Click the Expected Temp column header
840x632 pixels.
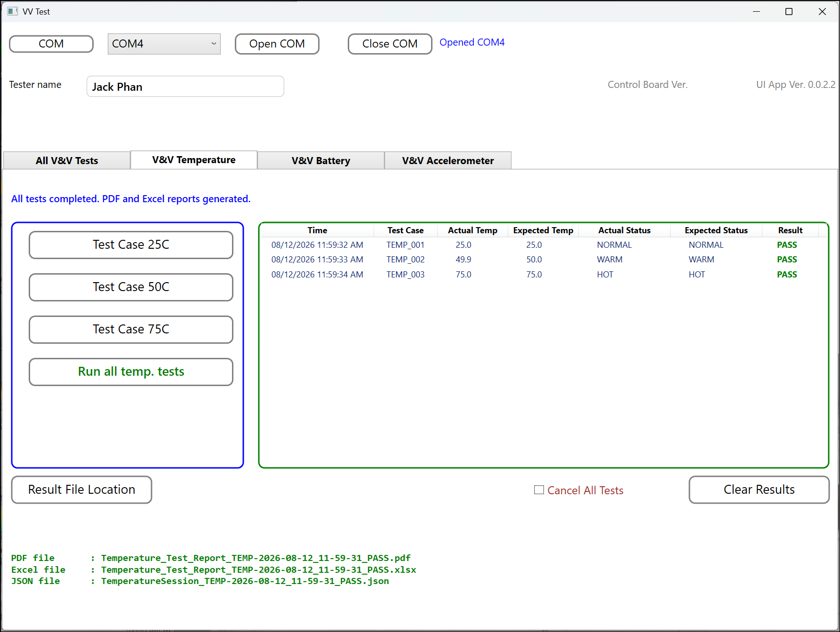[x=543, y=230]
